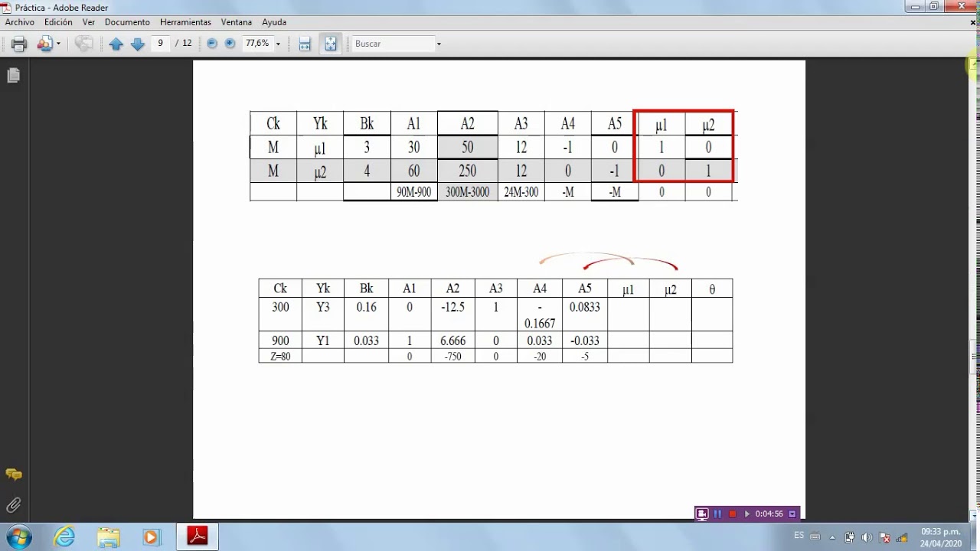Click the cell with value 250
This screenshot has width=980, height=551.
(x=467, y=171)
